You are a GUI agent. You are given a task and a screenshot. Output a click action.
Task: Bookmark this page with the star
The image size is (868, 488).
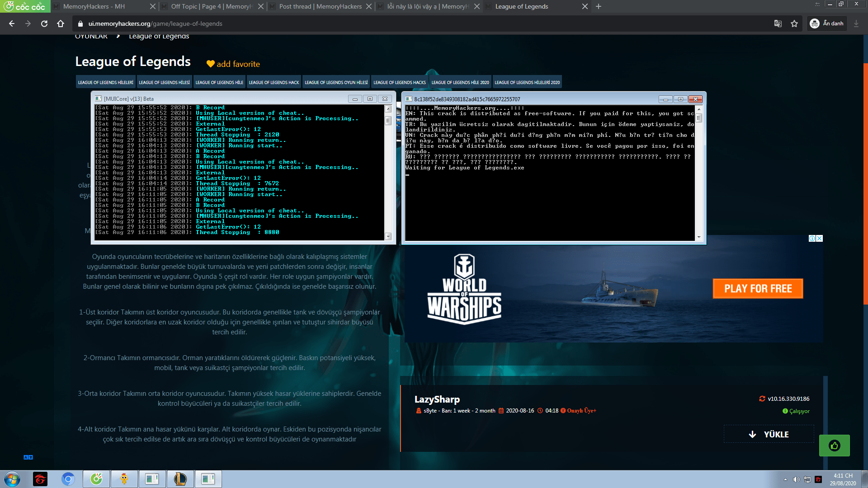[x=794, y=23]
